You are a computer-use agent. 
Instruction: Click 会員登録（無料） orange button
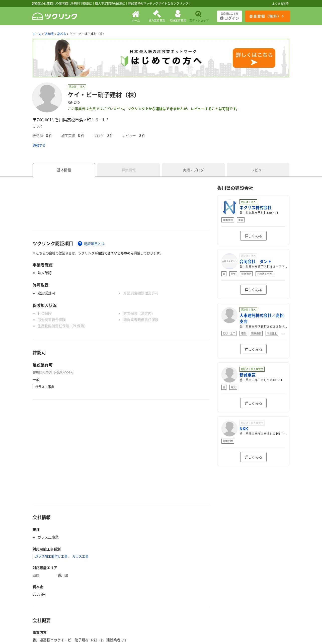[267, 16]
